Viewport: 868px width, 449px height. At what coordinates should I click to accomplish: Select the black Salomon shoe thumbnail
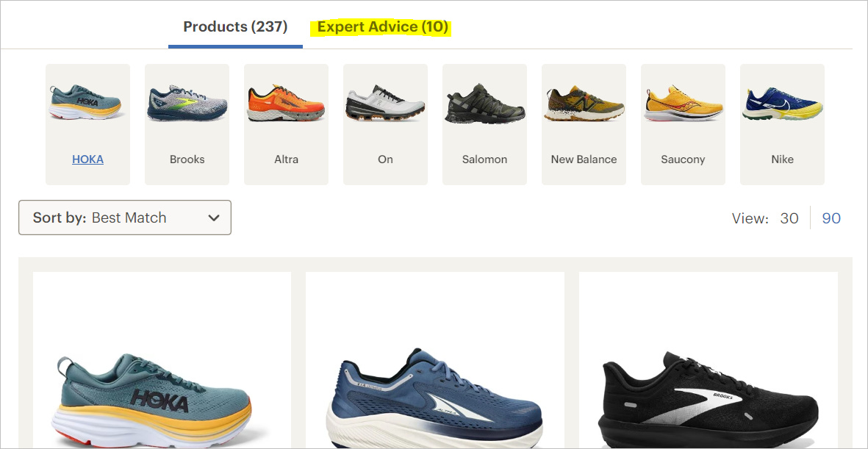point(484,104)
